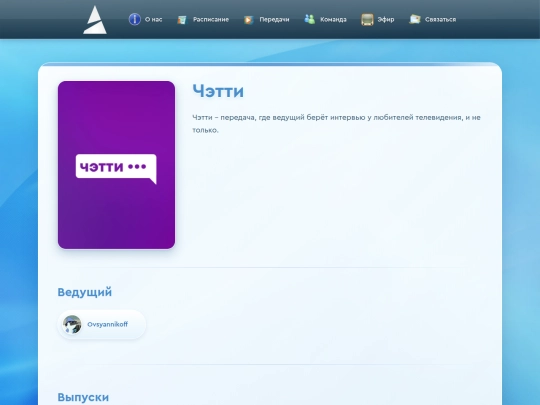The width and height of the screenshot is (540, 405).
Task: Go to the Расписание page
Action: click(211, 20)
